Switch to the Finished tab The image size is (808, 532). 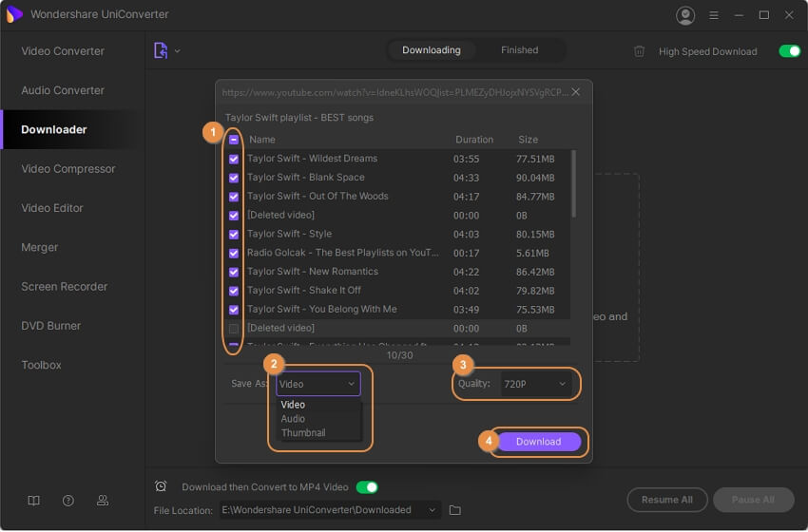point(519,50)
